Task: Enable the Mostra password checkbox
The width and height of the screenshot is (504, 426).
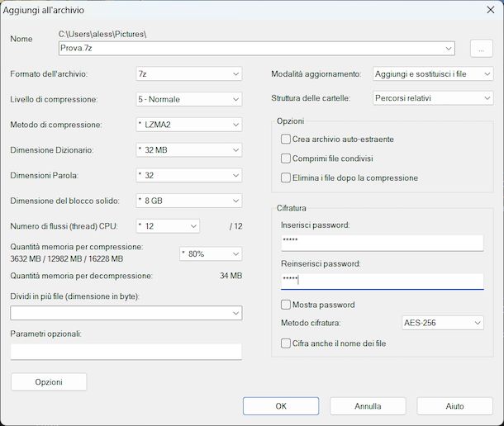Action: [287, 305]
